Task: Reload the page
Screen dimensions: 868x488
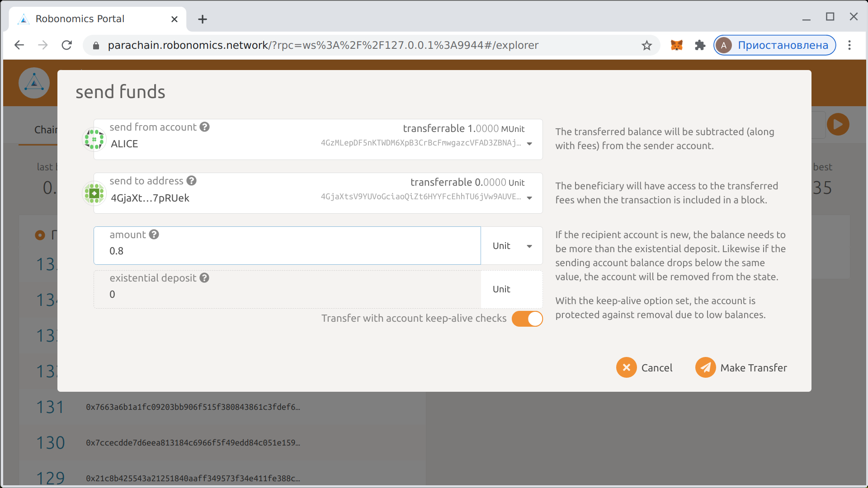Action: tap(67, 45)
